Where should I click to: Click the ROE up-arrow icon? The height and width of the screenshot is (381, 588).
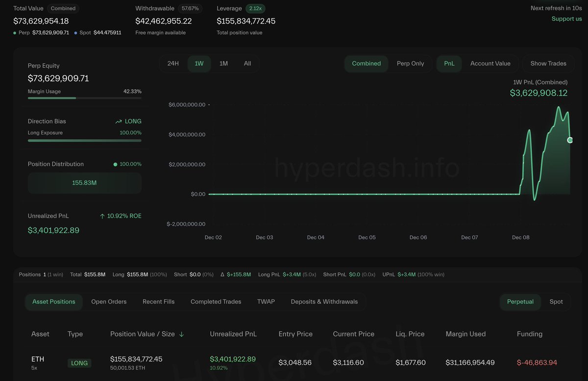click(x=102, y=216)
